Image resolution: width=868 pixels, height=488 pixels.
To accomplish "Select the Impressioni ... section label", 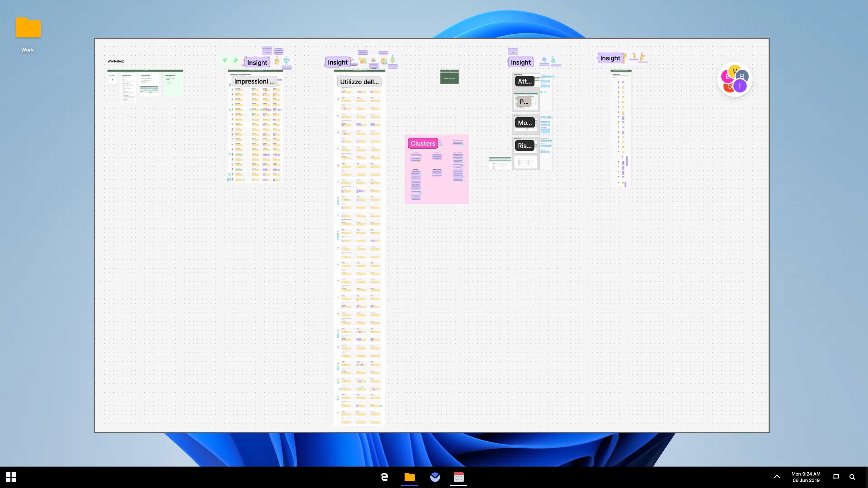I will pyautogui.click(x=254, y=81).
